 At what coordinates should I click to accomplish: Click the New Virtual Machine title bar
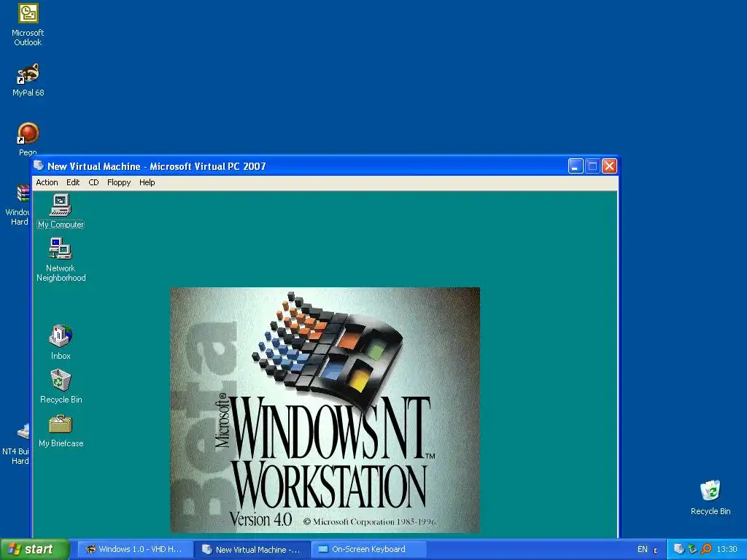pyautogui.click(x=305, y=166)
